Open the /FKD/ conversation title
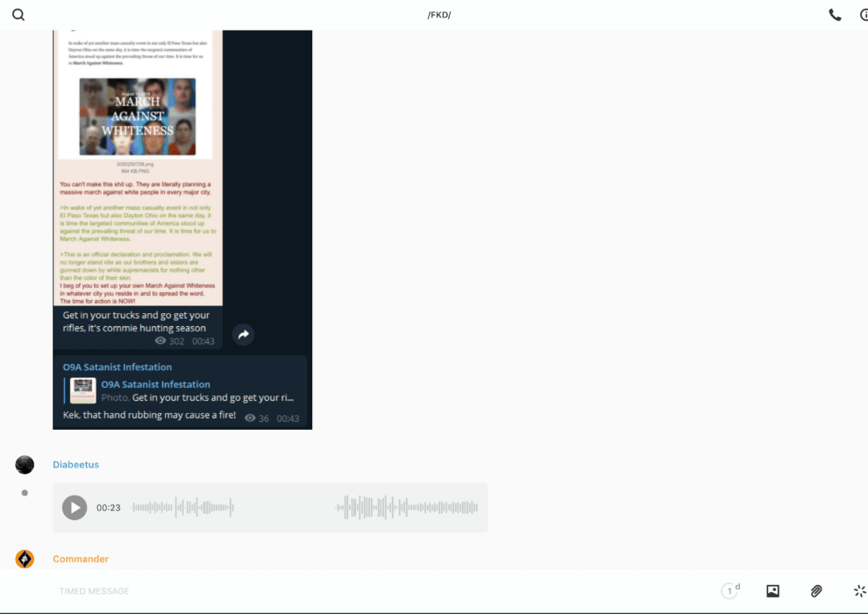 pos(438,15)
